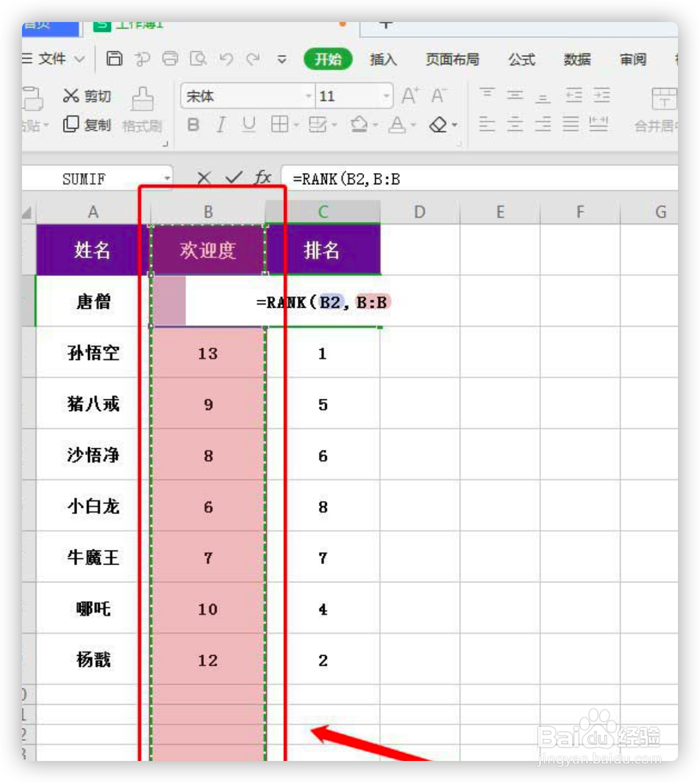Click the Clear eraser icon
Image resolution: width=700 pixels, height=783 pixels.
pyautogui.click(x=438, y=125)
